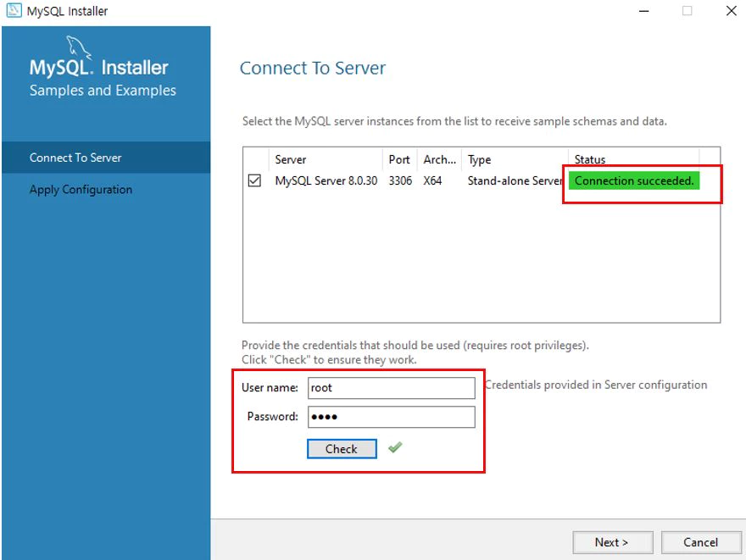Click the Stand-alone Server type cell
Image resolution: width=746 pixels, height=560 pixels.
click(x=515, y=180)
